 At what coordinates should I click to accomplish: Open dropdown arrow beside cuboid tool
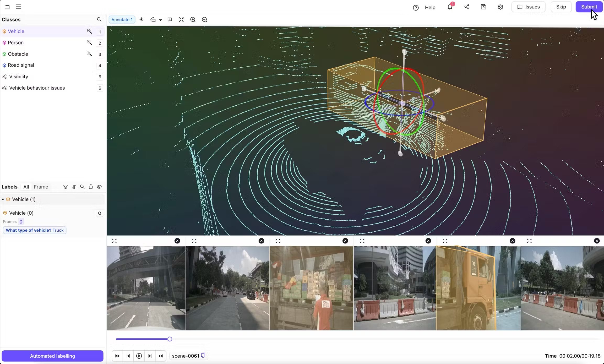coord(160,20)
